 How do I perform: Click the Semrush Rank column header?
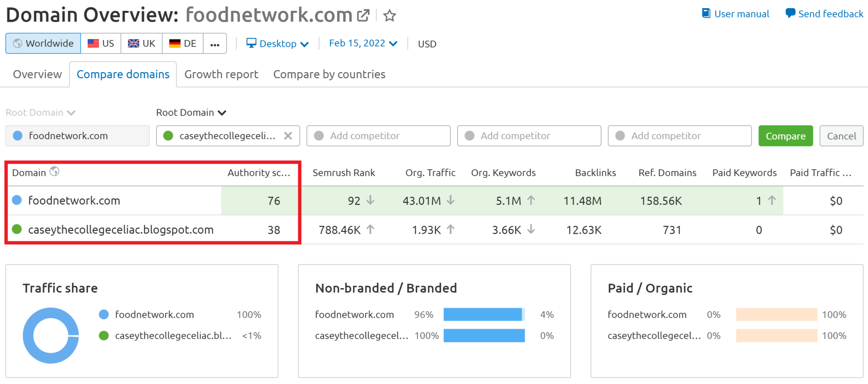344,173
